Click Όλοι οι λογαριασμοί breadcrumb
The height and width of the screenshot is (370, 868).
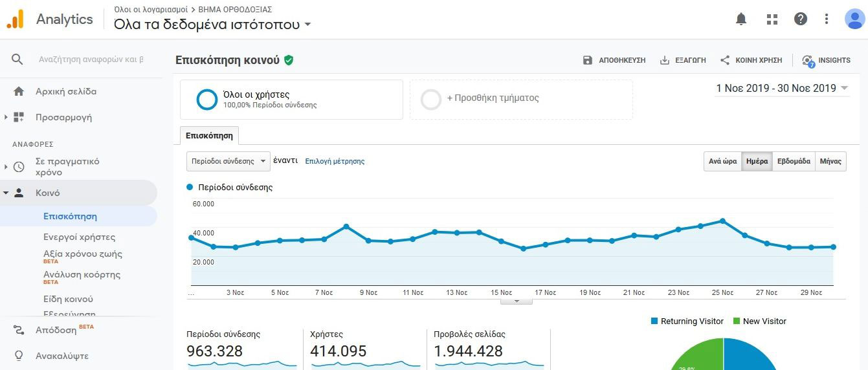150,10
